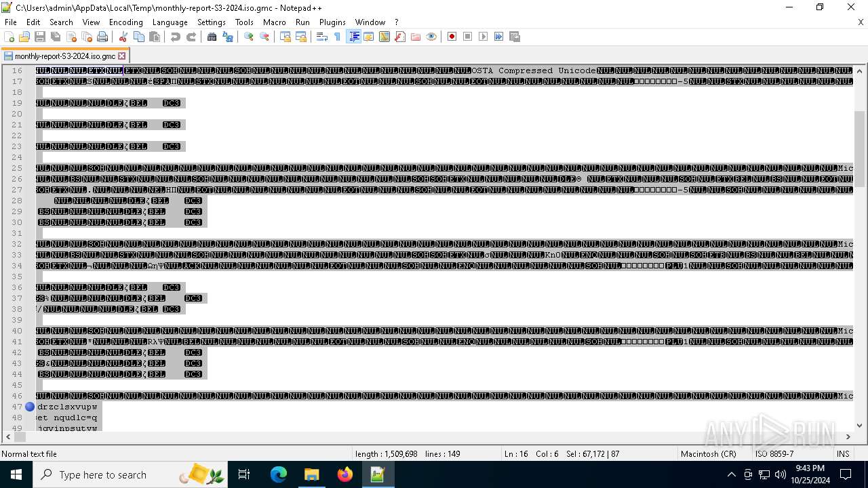This screenshot has height=488, width=868.
Task: Copy selection using the Copy icon
Action: [x=139, y=37]
